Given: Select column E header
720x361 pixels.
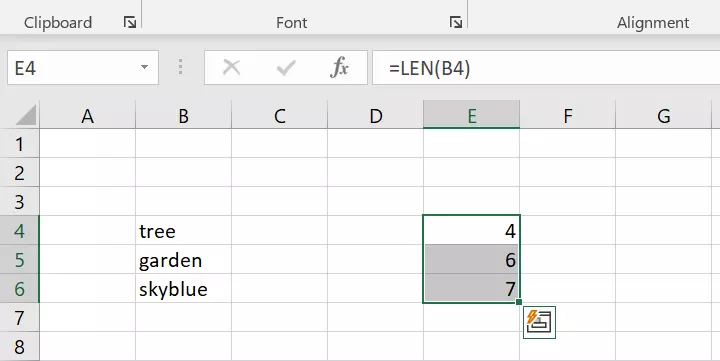Looking at the screenshot, I should click(472, 115).
